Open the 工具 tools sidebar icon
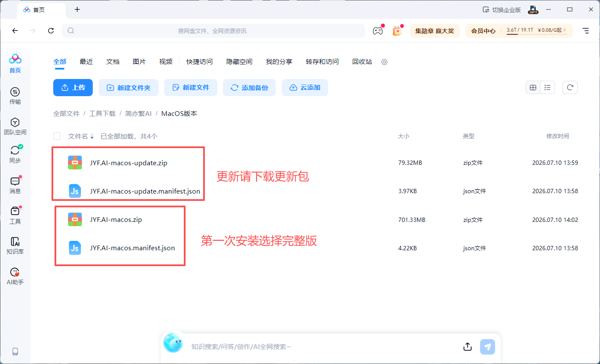Image resolution: width=600 pixels, height=364 pixels. pos(15,215)
